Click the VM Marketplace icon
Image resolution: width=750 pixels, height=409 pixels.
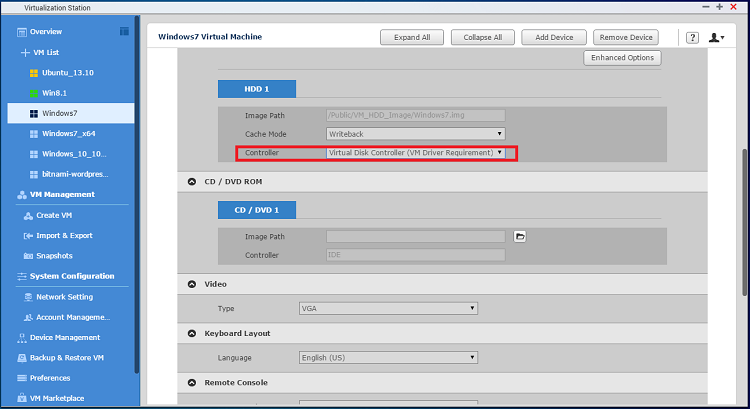point(22,398)
